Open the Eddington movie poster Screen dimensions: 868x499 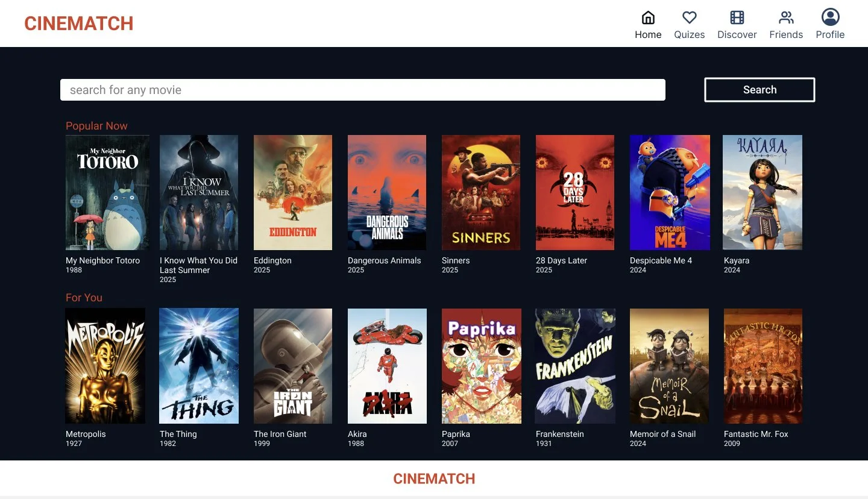293,193
